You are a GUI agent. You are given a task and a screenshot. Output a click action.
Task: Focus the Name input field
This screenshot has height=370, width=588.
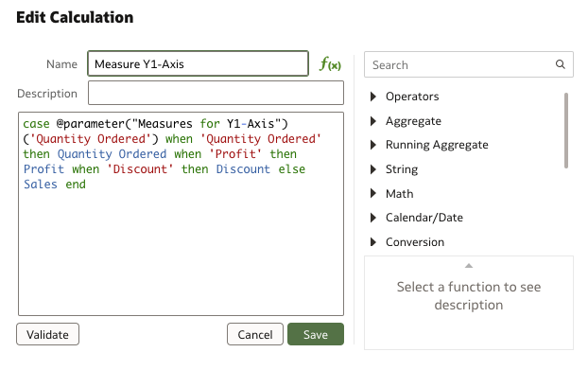pyautogui.click(x=198, y=63)
